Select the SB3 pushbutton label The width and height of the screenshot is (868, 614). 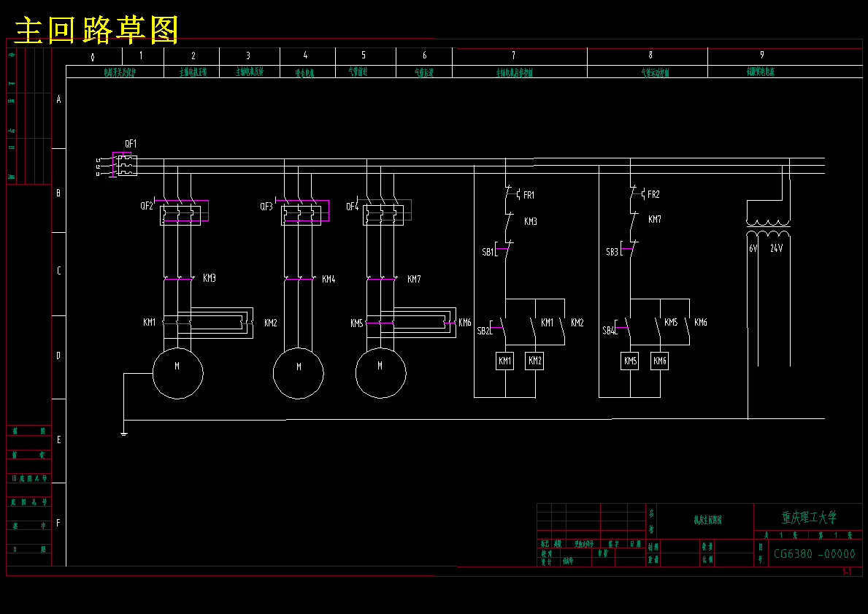(x=612, y=252)
